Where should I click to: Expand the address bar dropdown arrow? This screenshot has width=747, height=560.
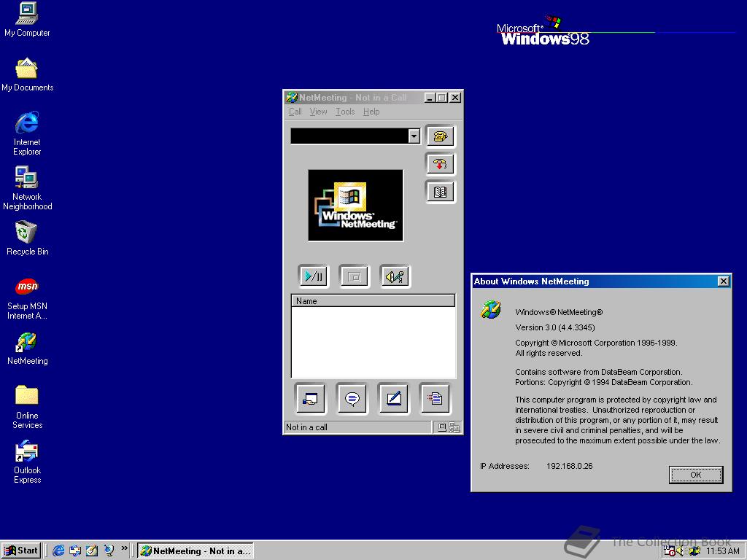click(414, 136)
